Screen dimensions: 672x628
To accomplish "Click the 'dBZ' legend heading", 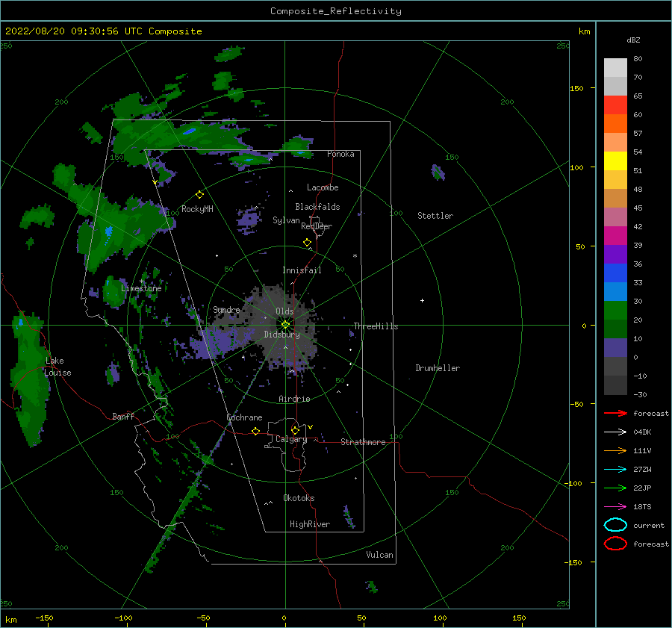I will pyautogui.click(x=633, y=40).
